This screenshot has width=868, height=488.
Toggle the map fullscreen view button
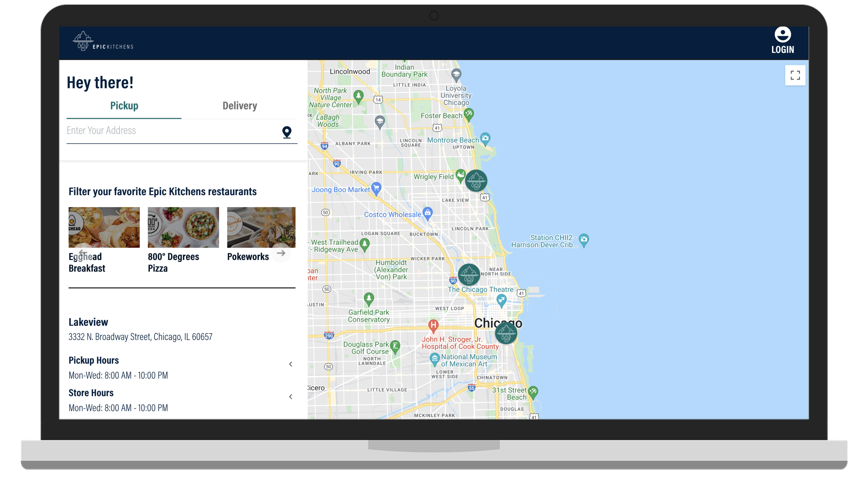[795, 75]
